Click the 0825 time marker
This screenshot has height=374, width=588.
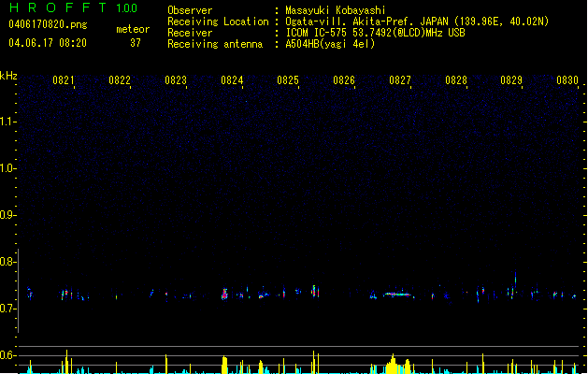(288, 80)
